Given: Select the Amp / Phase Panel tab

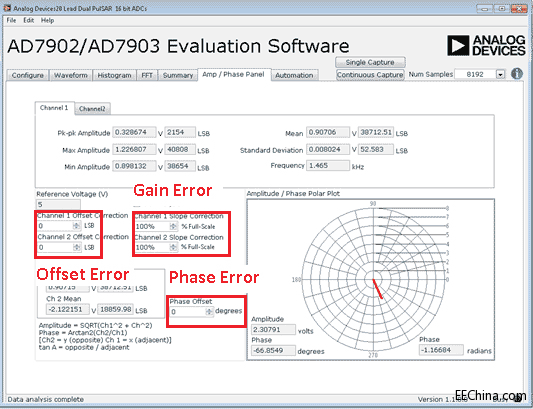Looking at the screenshot, I should 233,74.
